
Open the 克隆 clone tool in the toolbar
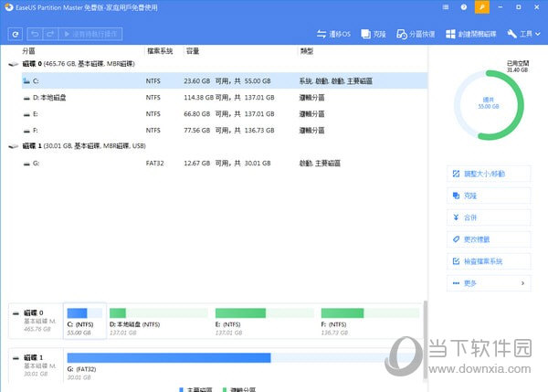(x=374, y=34)
